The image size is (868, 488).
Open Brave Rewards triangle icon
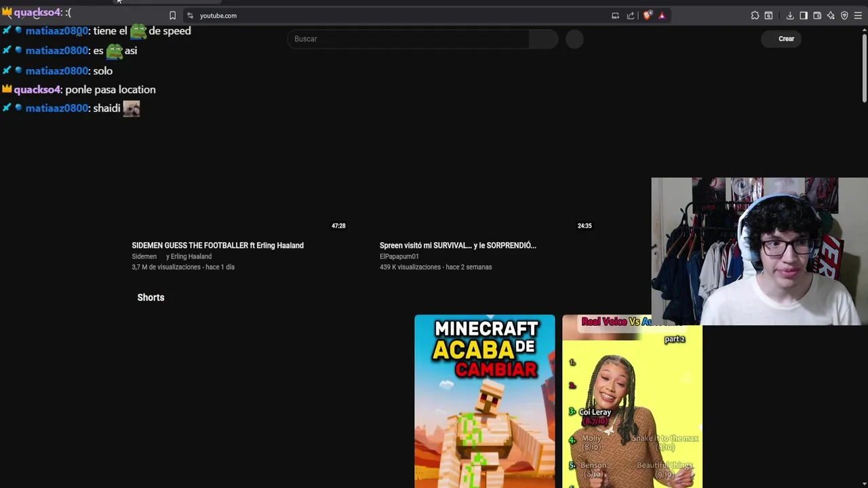pyautogui.click(x=662, y=16)
